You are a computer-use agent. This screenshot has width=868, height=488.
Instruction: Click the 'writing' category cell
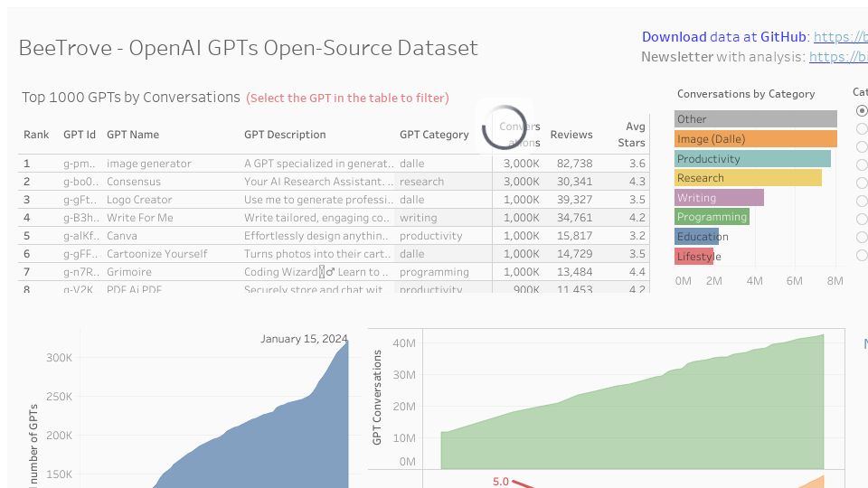[419, 218]
